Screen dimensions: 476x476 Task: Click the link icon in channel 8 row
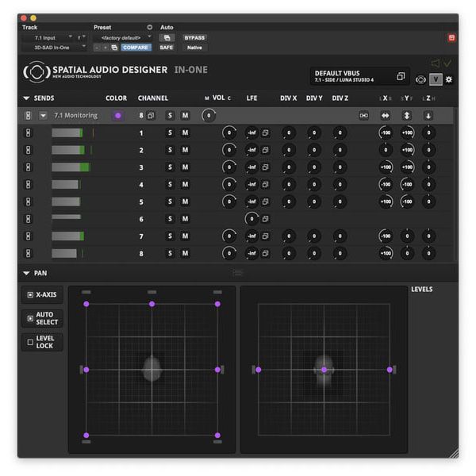(x=28, y=253)
